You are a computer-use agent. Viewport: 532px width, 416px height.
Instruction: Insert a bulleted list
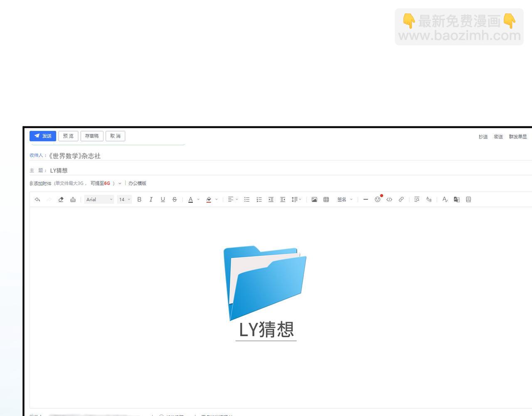[247, 200]
